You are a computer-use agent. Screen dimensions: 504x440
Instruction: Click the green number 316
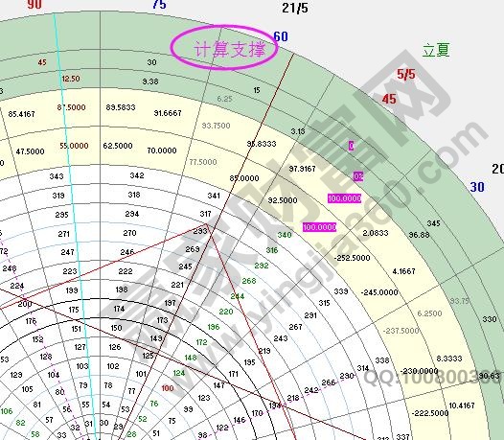coord(272,250)
